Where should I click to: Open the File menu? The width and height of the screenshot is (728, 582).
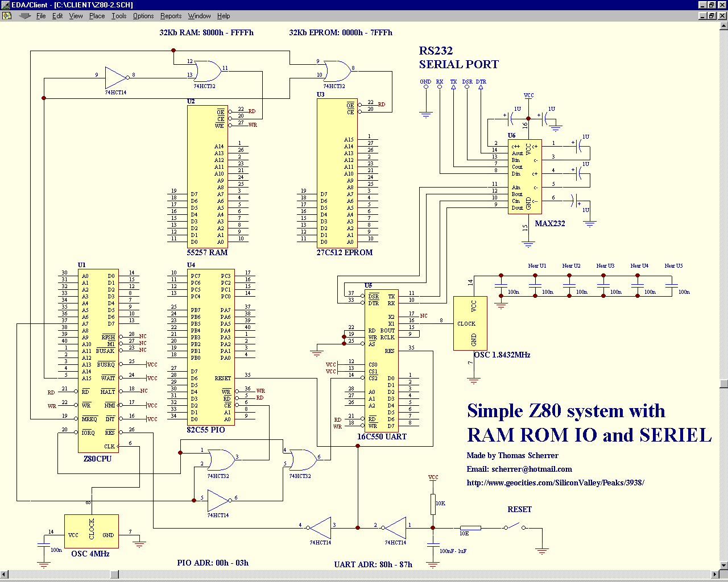pos(41,16)
